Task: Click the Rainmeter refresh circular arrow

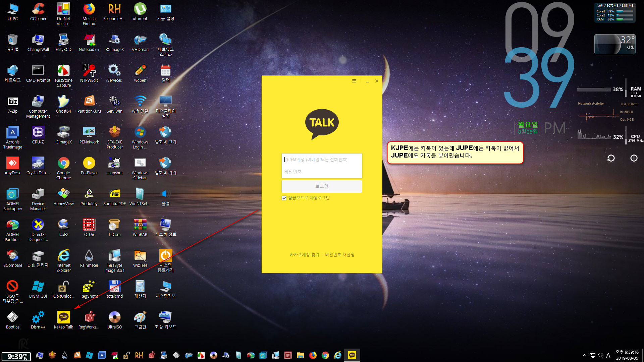Action: (x=611, y=158)
